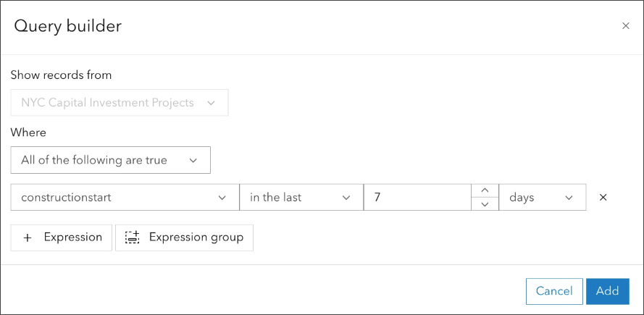
Task: Decrease the number value with down arrow
Action: [485, 204]
